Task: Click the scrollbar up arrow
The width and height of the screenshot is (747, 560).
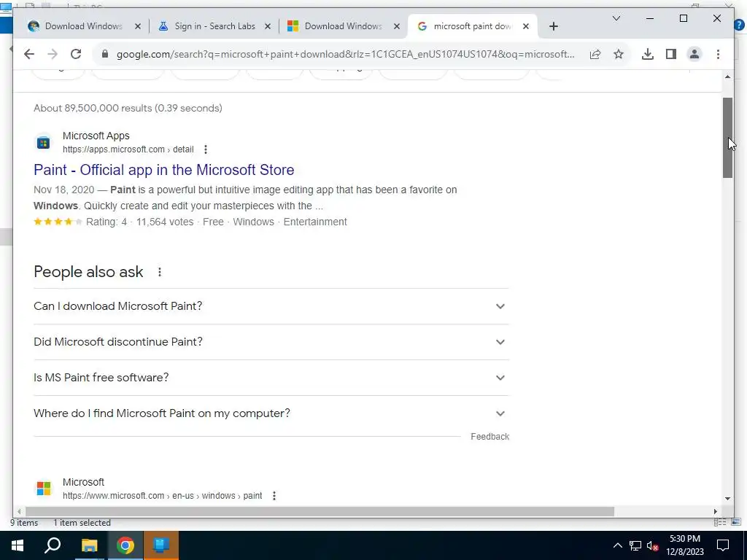Action: click(727, 76)
